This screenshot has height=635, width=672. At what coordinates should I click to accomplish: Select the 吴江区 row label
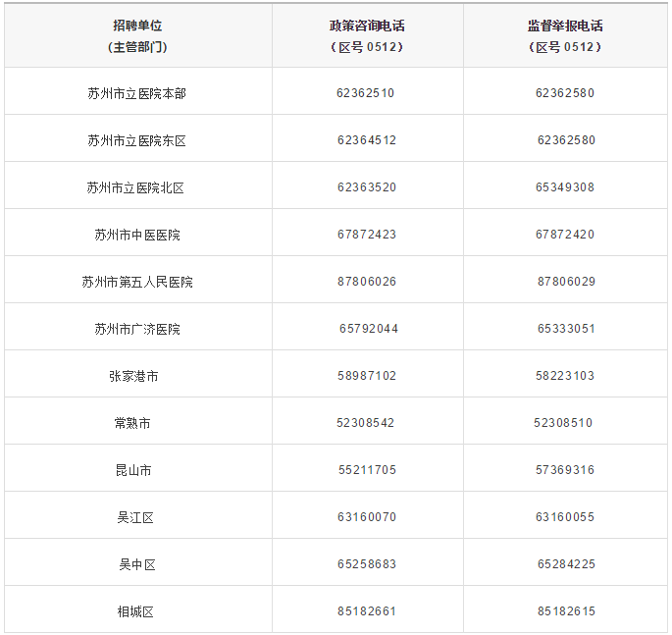(x=135, y=518)
